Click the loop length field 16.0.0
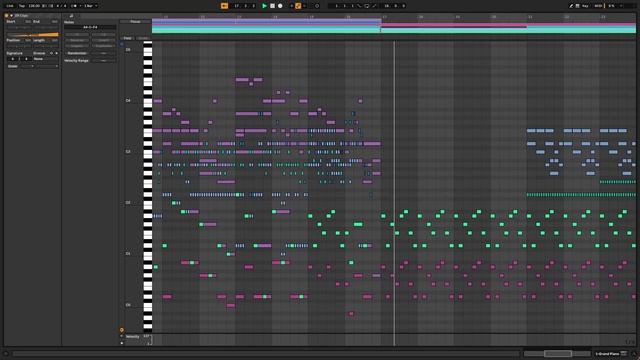The image size is (640, 360). pos(394,6)
